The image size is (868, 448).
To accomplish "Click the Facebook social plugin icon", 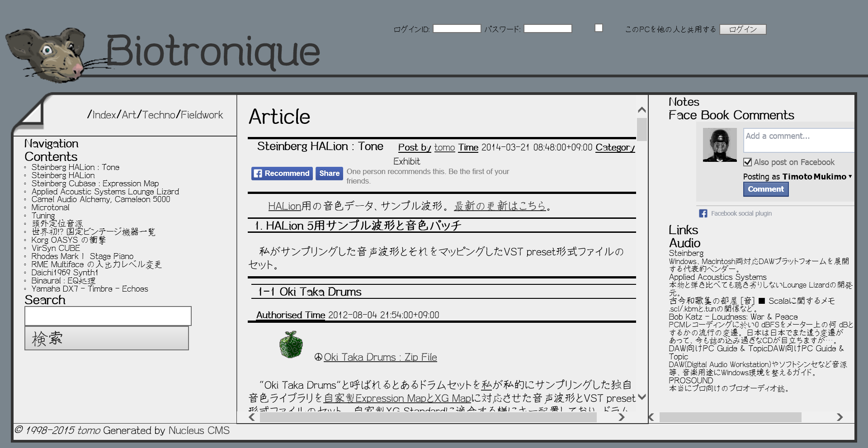I will [x=703, y=213].
